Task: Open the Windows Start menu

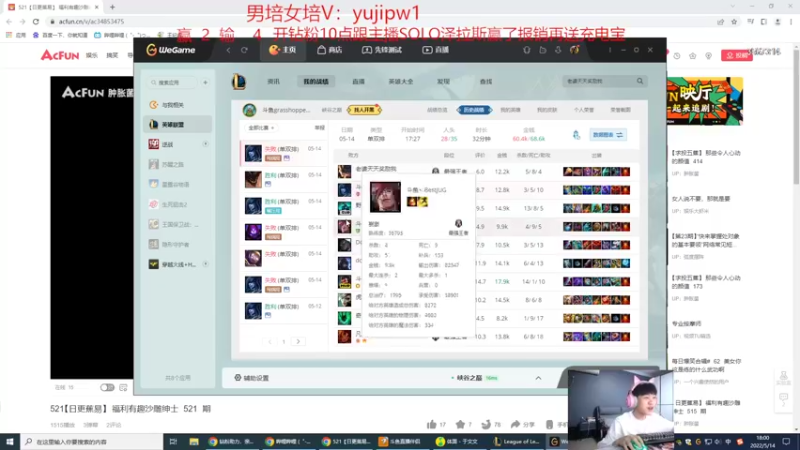Action: pyautogui.click(x=10, y=442)
